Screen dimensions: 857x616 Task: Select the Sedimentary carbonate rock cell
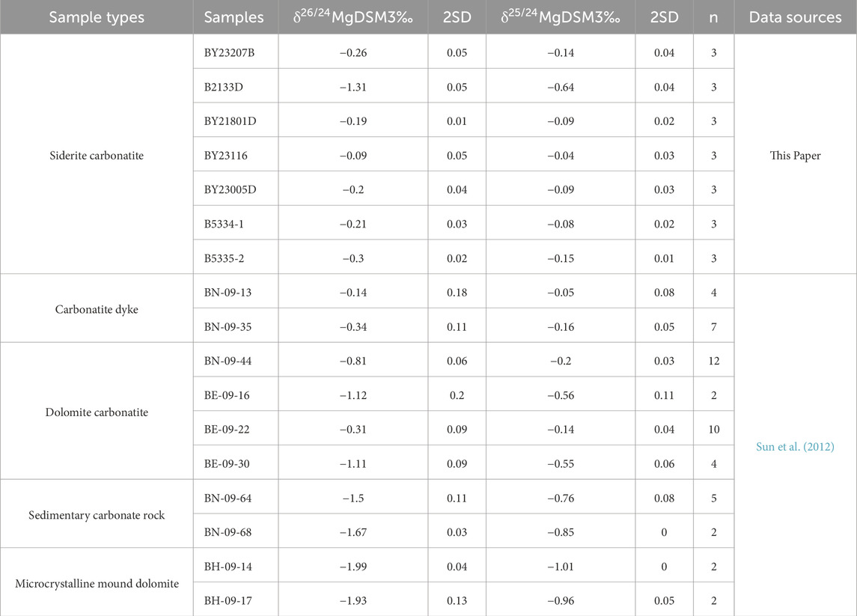pos(97,514)
